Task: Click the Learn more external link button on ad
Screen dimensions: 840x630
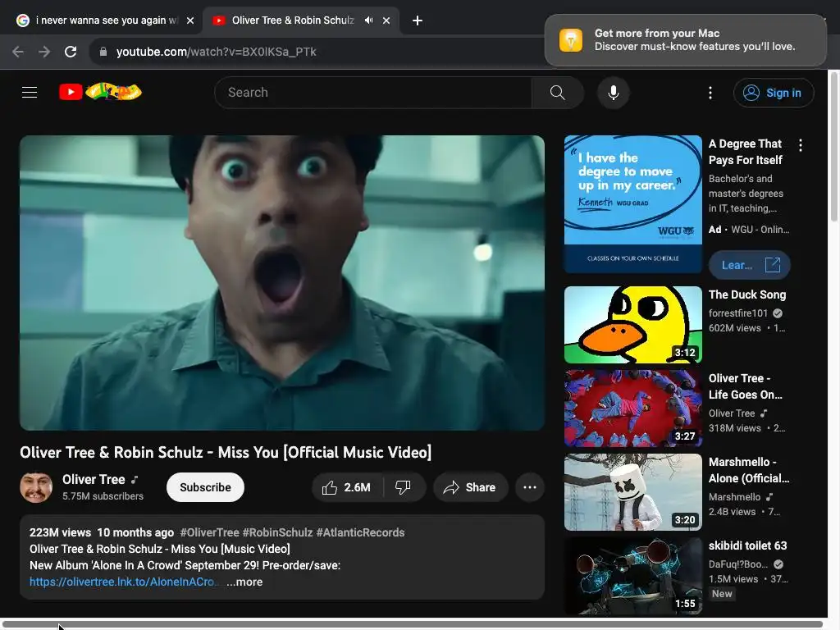Action: pyautogui.click(x=749, y=265)
